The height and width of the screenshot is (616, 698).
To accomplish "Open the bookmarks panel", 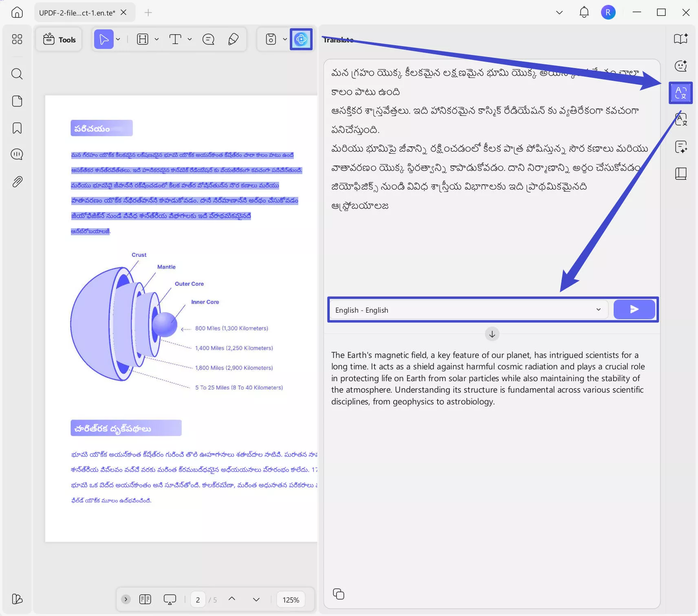I will (17, 128).
